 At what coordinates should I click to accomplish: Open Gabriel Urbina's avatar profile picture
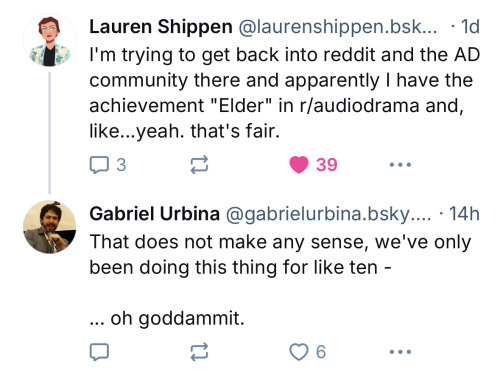[x=50, y=227]
